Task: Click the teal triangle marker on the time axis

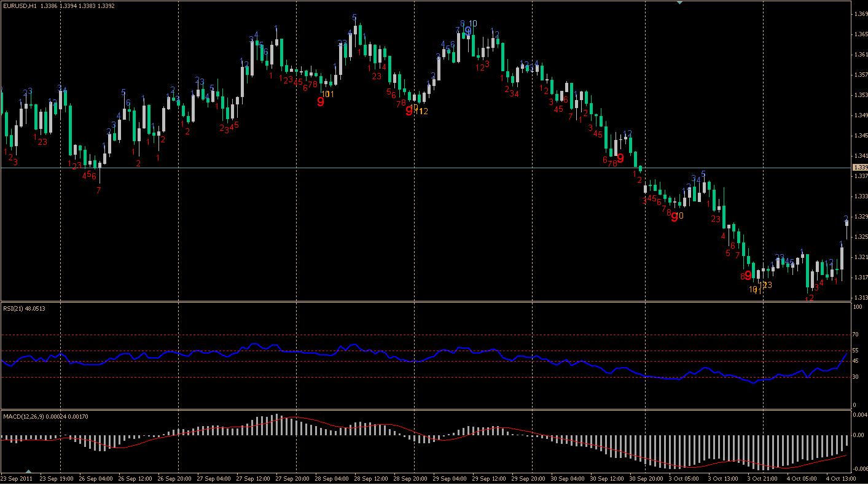Action: pos(27,471)
